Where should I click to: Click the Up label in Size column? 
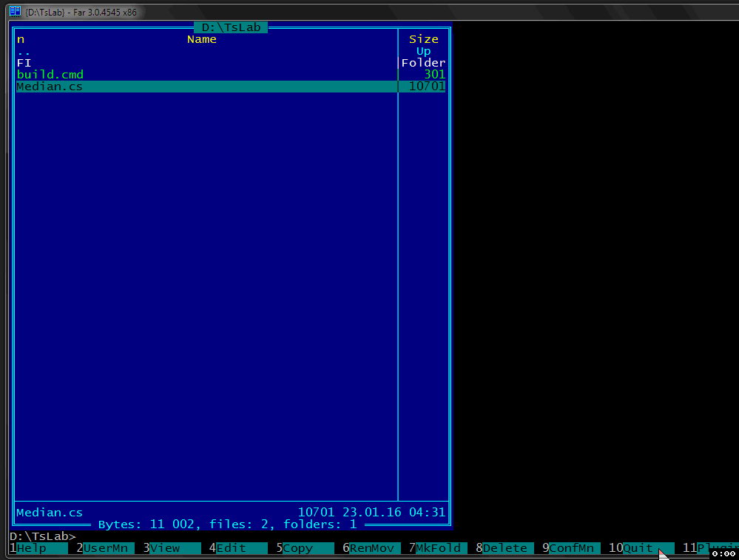tap(423, 51)
